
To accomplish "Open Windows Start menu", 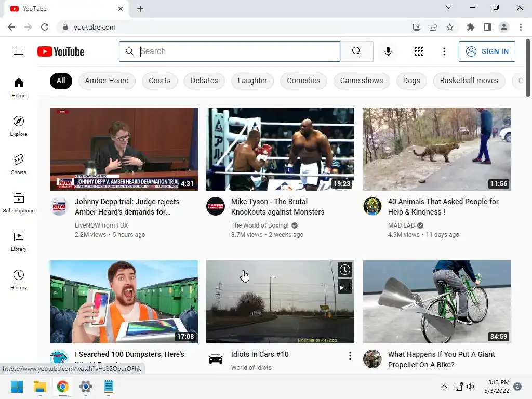I will [17, 387].
